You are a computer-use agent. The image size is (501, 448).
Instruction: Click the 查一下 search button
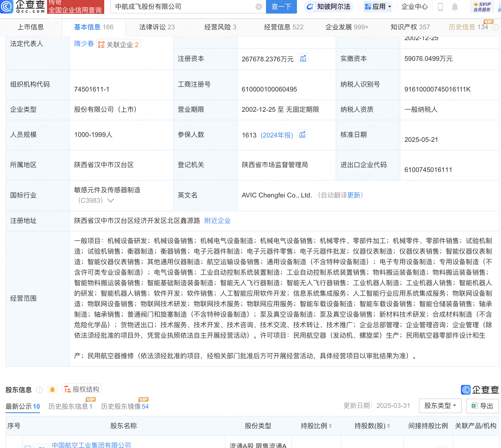[x=281, y=7]
